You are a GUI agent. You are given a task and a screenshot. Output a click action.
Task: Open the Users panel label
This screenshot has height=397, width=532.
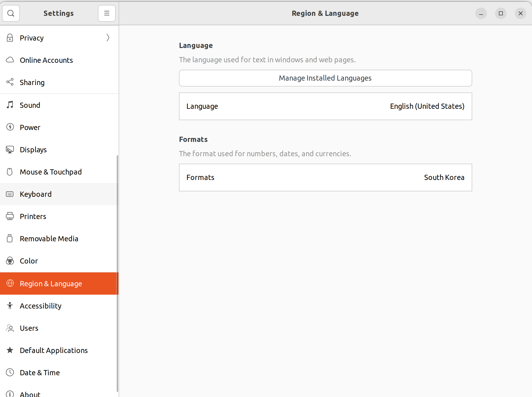coord(29,328)
